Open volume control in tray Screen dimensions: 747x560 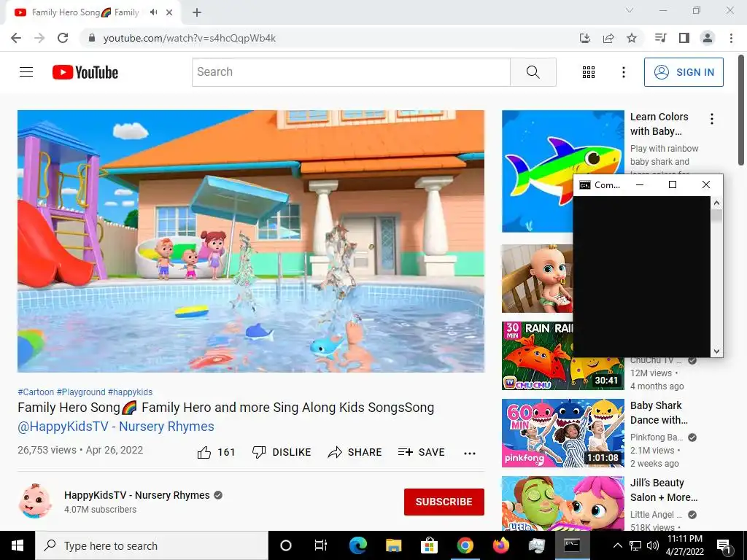click(653, 545)
